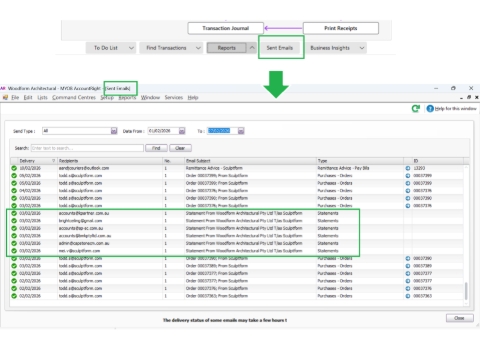
Task: Open the Reports menu in menu bar
Action: [x=127, y=97]
